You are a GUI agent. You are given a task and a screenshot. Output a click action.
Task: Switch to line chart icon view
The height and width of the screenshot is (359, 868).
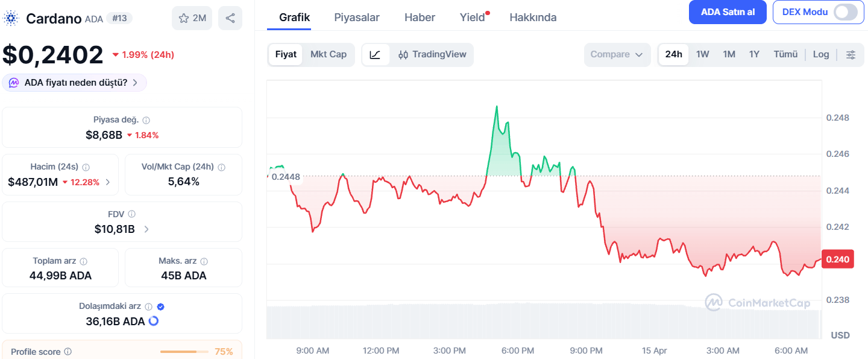(375, 54)
